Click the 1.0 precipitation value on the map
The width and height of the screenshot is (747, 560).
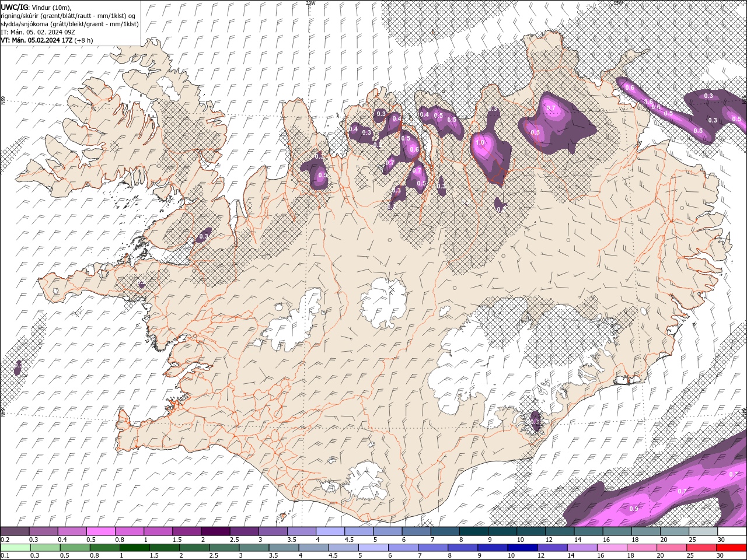481,142
